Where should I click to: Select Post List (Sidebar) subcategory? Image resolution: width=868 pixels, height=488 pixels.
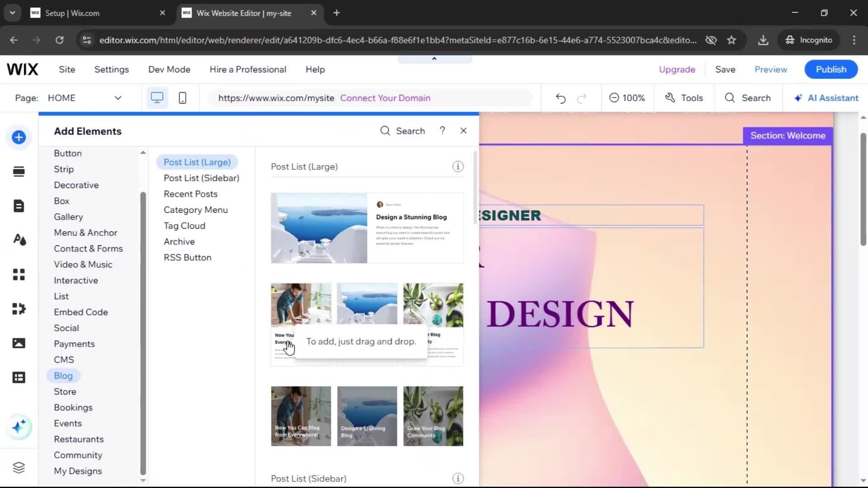point(202,178)
